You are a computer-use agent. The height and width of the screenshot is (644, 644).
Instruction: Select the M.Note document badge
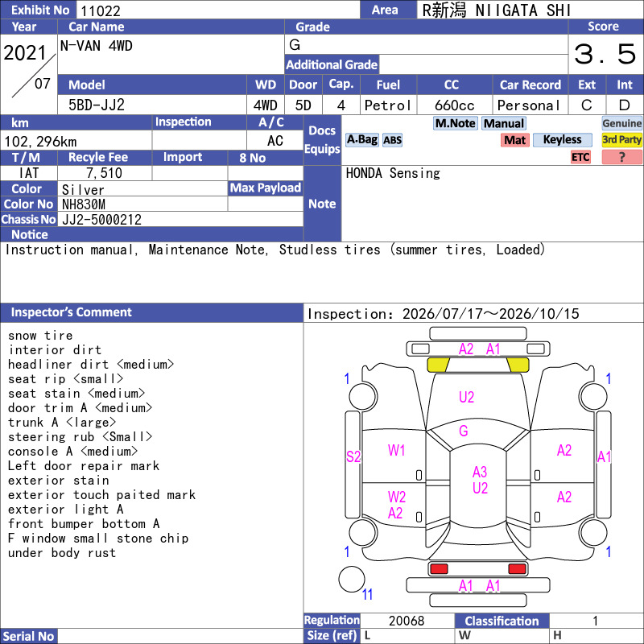point(456,123)
